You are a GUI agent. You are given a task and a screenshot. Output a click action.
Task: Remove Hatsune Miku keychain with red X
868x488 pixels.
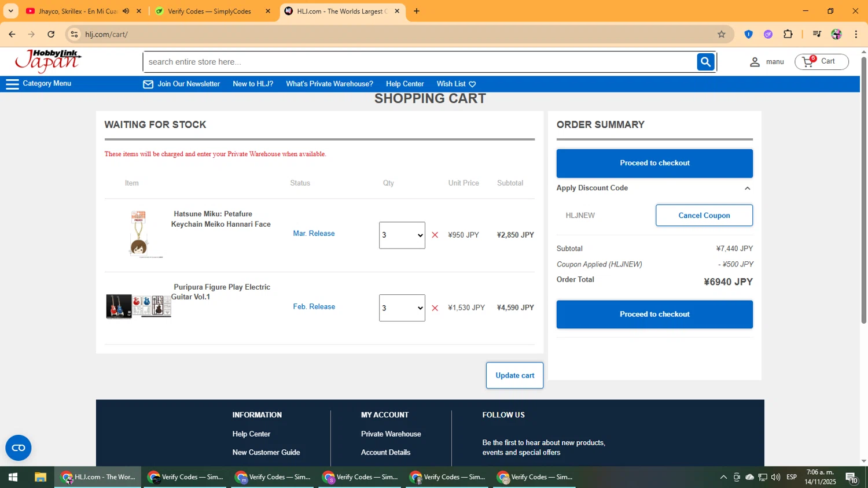tap(435, 235)
